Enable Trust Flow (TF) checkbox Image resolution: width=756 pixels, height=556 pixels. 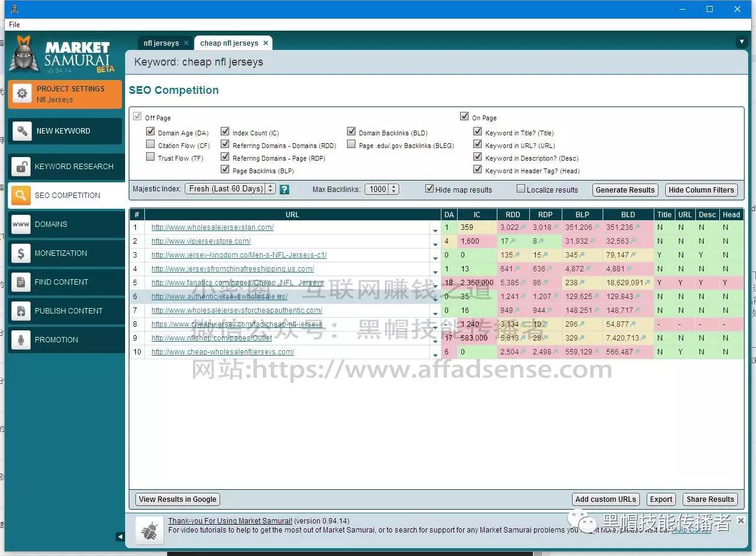tap(150, 156)
